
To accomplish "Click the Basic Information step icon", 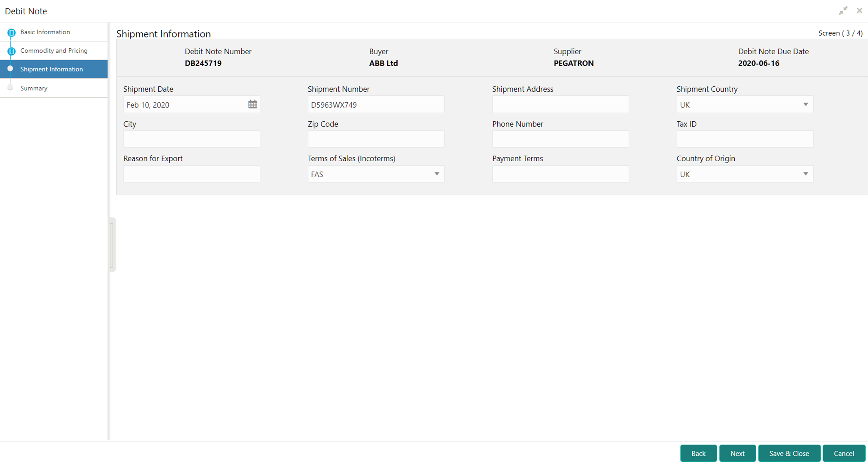I will coord(11,32).
